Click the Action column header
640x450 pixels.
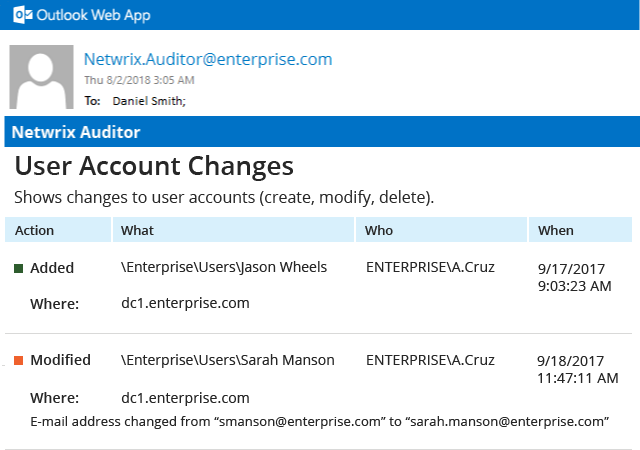pos(58,230)
